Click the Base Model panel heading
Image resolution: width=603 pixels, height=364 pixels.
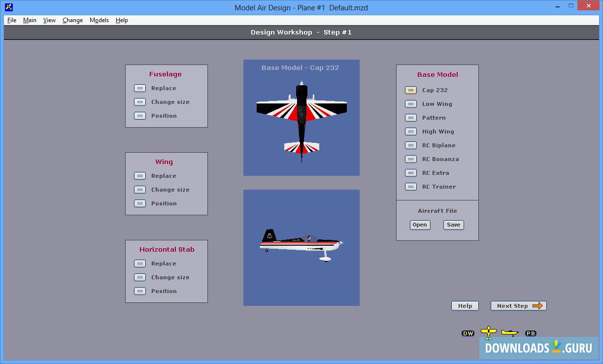(x=437, y=75)
